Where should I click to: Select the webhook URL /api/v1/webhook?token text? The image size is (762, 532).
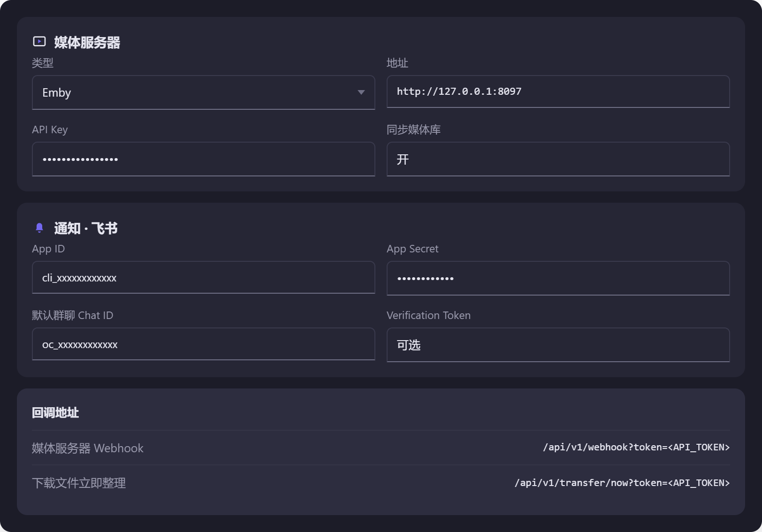(636, 448)
